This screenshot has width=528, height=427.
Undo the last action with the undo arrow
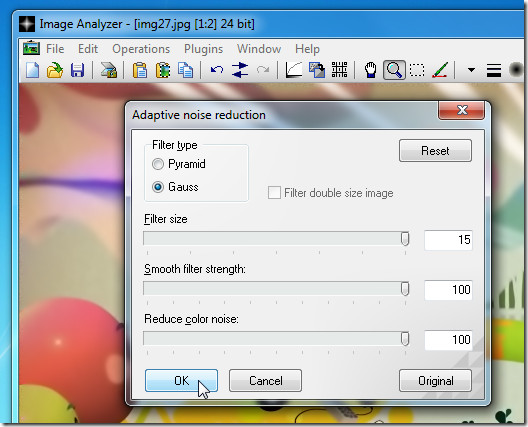(217, 70)
